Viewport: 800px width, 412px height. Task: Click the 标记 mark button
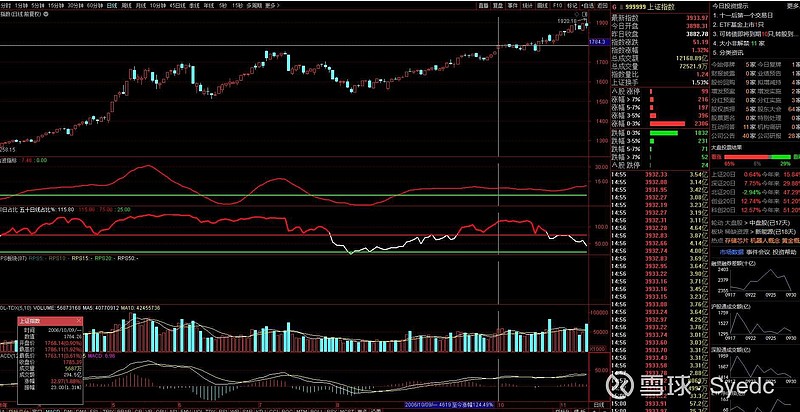click(572, 5)
